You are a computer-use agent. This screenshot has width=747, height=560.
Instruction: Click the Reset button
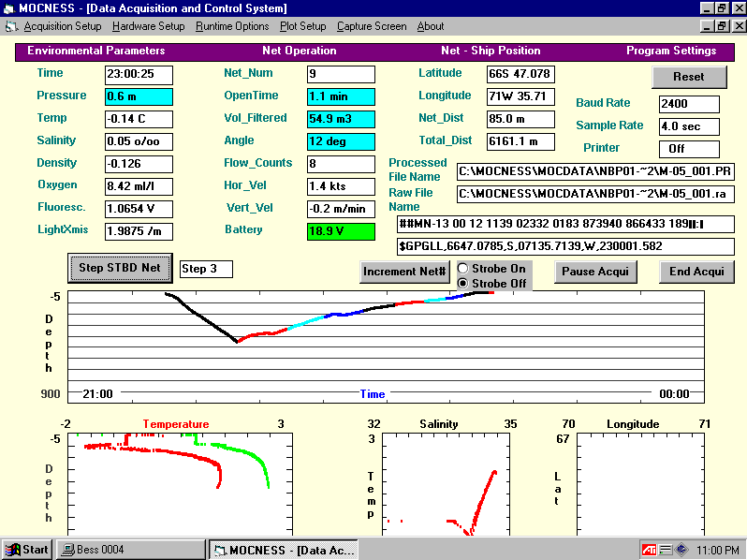(x=689, y=77)
